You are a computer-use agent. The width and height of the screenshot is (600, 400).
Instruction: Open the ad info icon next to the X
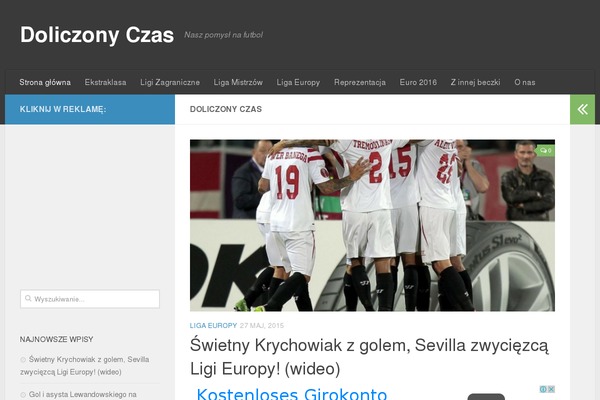[543, 389]
